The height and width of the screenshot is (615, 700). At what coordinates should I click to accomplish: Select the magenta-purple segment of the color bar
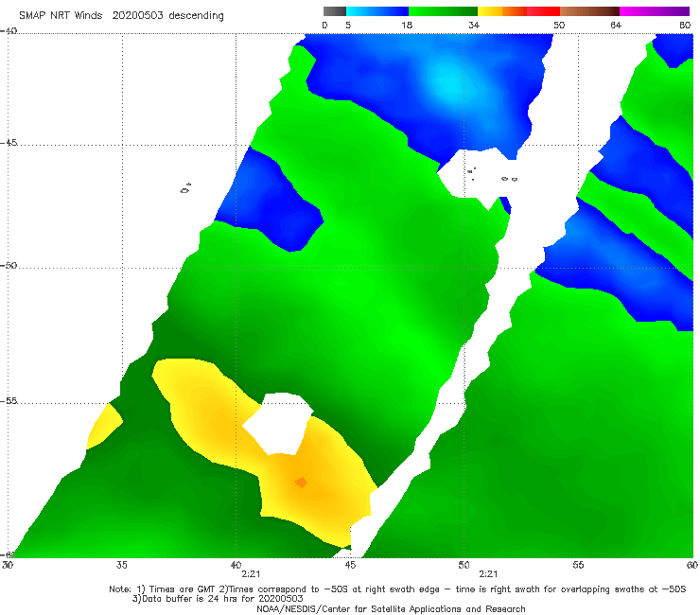point(655,11)
